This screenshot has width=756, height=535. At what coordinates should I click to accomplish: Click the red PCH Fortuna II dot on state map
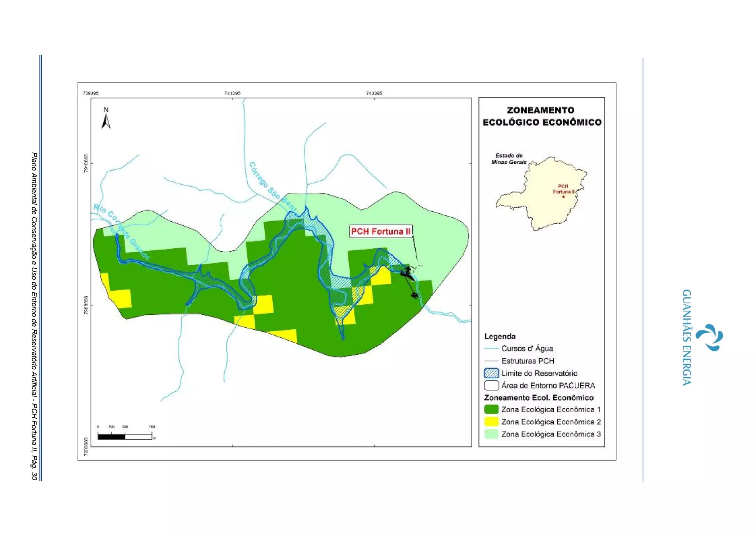tap(563, 197)
